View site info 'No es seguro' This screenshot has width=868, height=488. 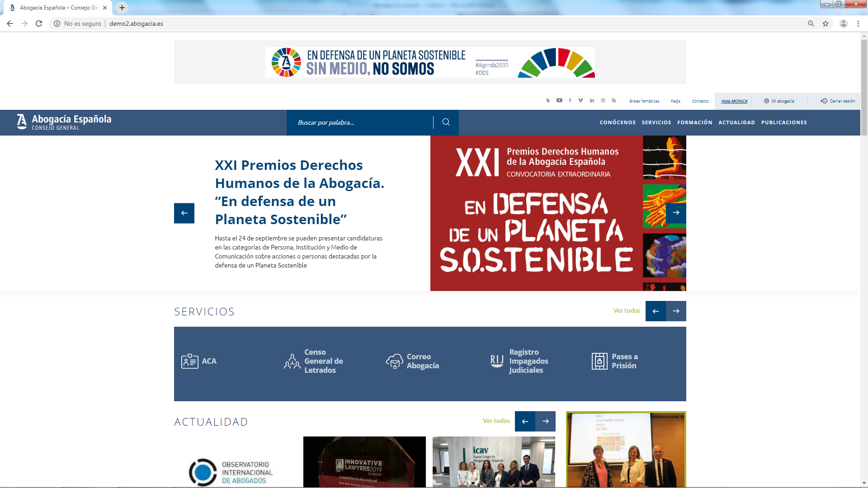coord(77,23)
